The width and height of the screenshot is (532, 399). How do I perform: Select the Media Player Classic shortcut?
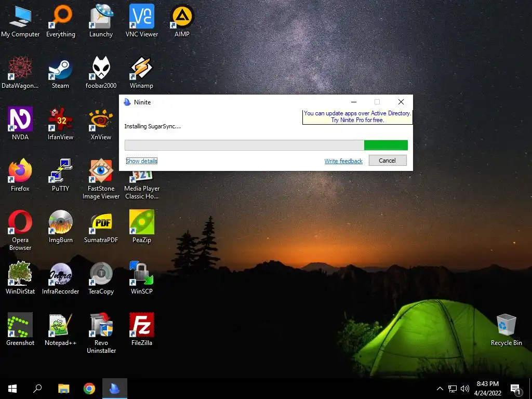pyautogui.click(x=141, y=186)
